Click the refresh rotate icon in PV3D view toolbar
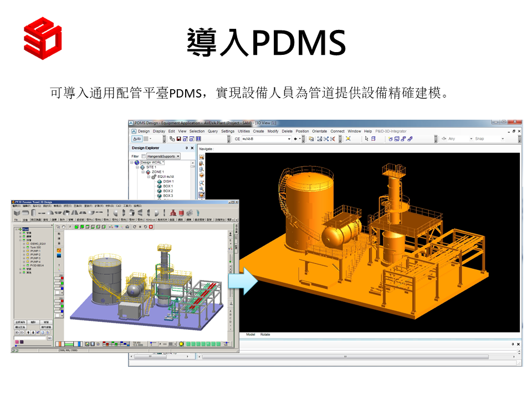The height and width of the screenshot is (399, 532). (x=134, y=227)
